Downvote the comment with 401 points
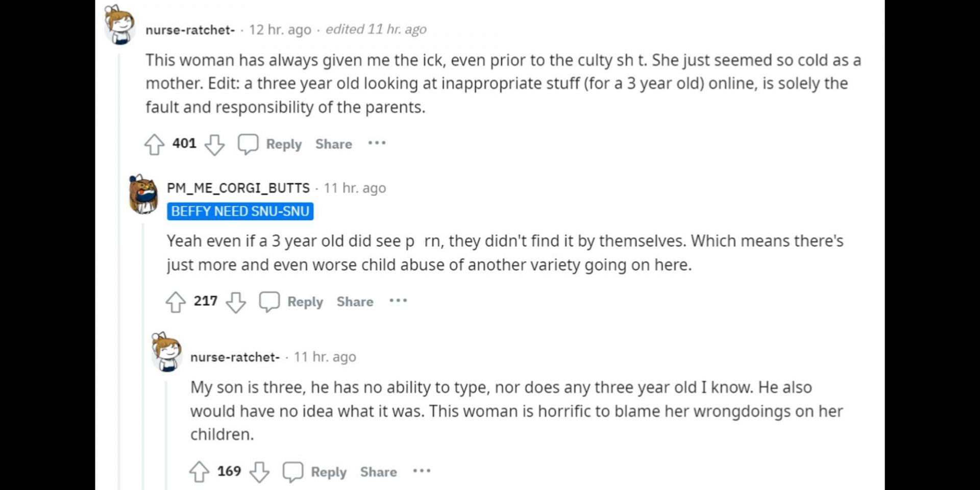This screenshot has height=490, width=980. click(214, 144)
